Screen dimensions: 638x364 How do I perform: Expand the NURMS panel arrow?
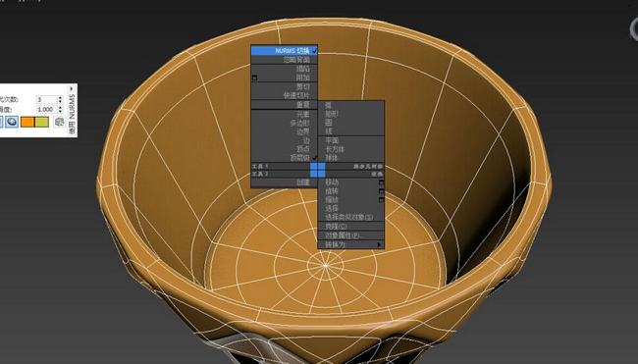72,88
